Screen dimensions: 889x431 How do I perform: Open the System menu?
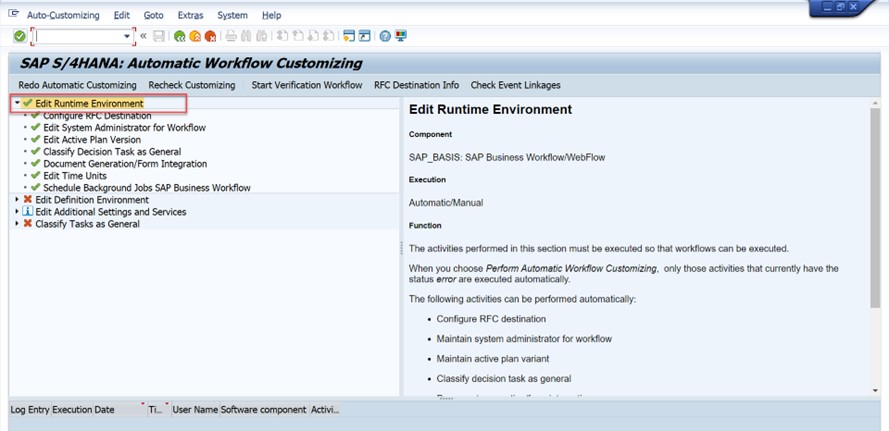point(232,15)
